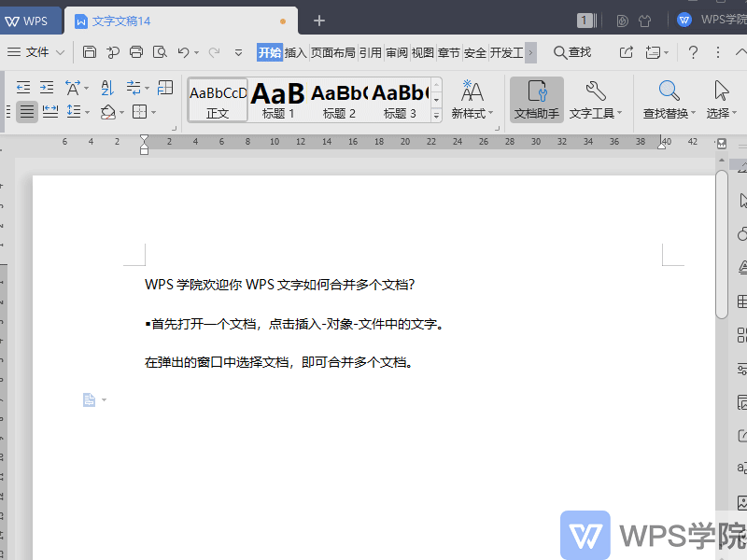Open the File (文件) menu dropdown
The height and width of the screenshot is (560, 747).
(x=39, y=52)
